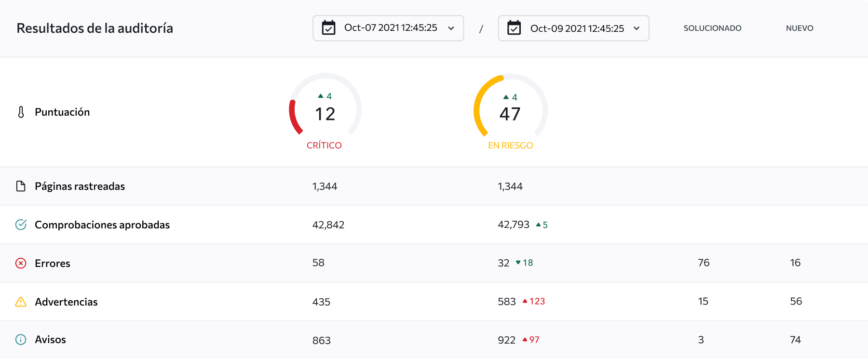Click the 76 solved errors value
Screen dimensions: 868x359
pyautogui.click(x=704, y=263)
